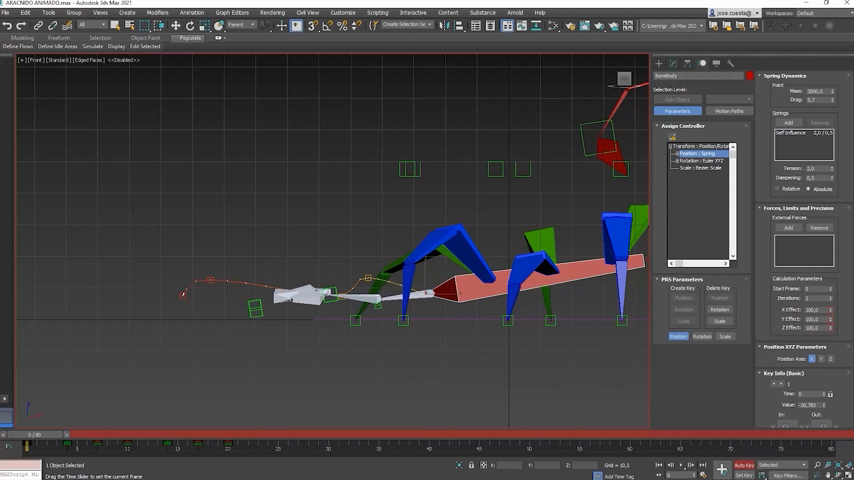Click the Bind to Space Warp icon
The height and width of the screenshot is (480, 854).
pyautogui.click(x=67, y=26)
